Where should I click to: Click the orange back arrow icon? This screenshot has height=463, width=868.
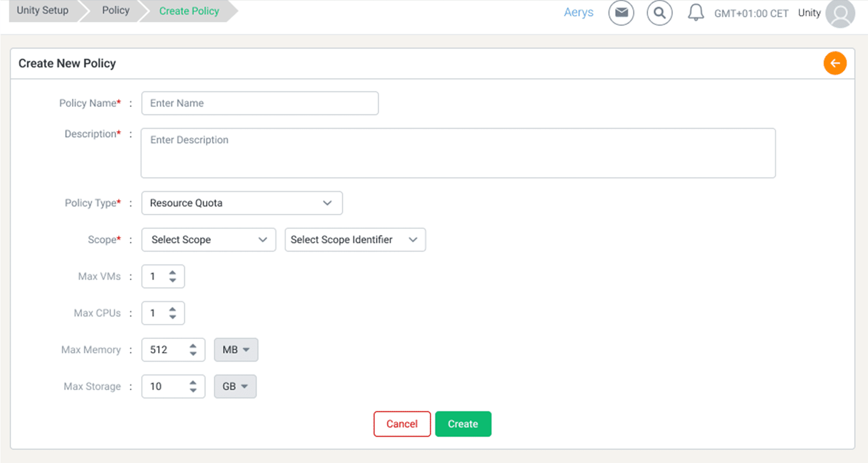(835, 63)
